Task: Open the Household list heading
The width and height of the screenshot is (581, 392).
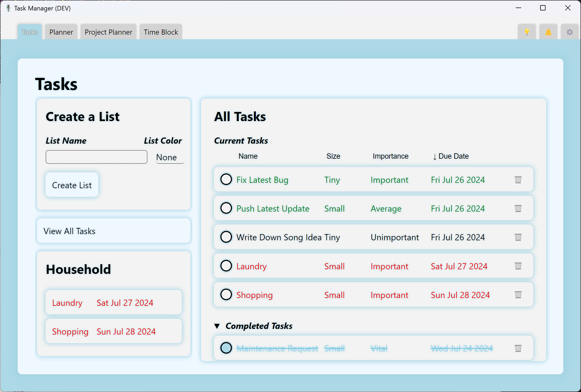Action: [x=78, y=269]
